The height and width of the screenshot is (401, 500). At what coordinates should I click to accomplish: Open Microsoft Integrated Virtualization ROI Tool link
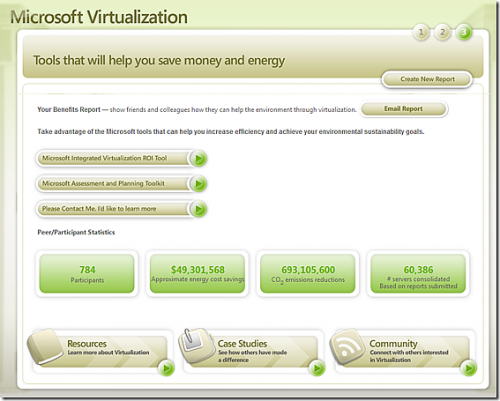coord(113,158)
